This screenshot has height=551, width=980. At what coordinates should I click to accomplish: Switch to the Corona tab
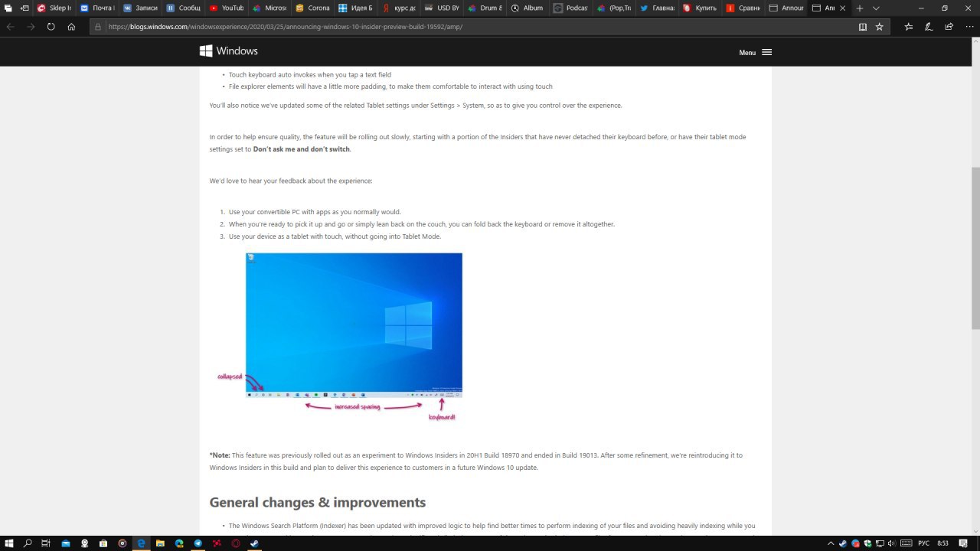pos(312,8)
